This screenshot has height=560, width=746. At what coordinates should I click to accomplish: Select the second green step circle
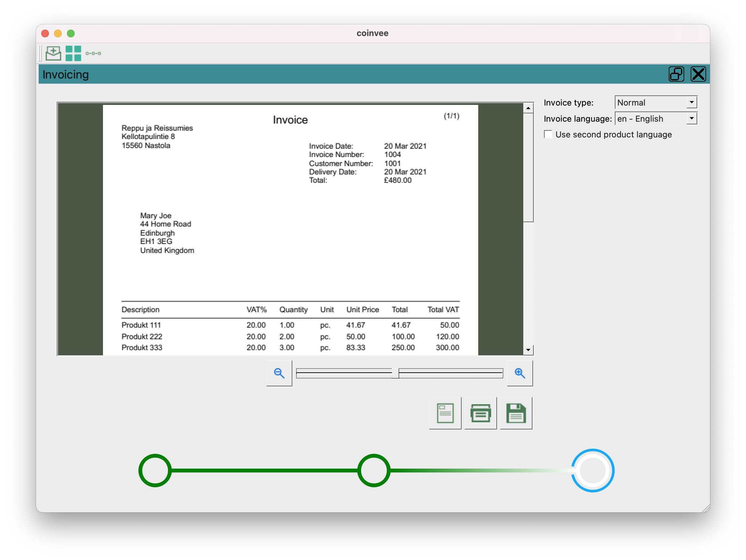tap(374, 470)
